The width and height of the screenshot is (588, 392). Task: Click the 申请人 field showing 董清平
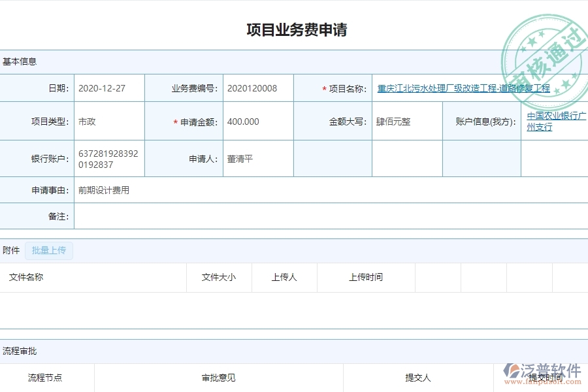click(240, 158)
